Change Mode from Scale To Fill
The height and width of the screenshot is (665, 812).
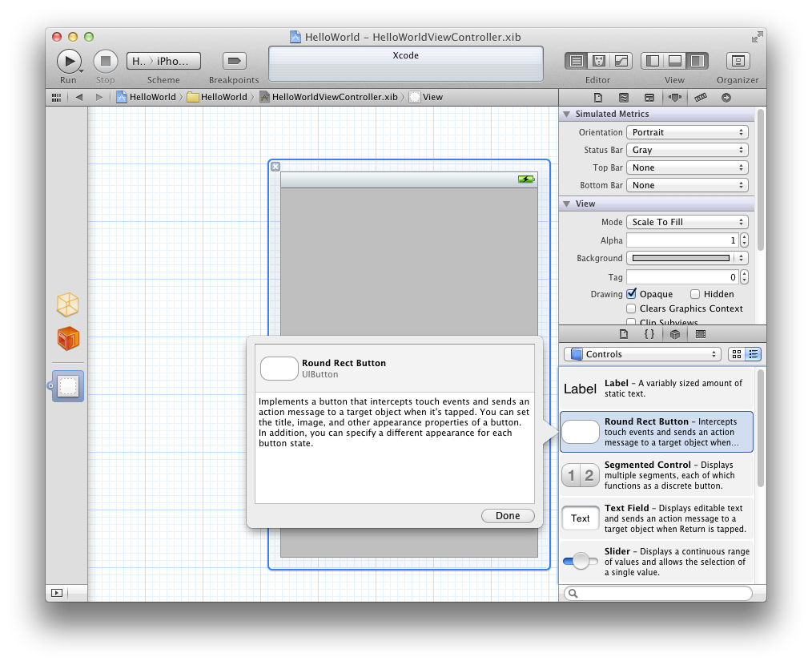point(686,222)
